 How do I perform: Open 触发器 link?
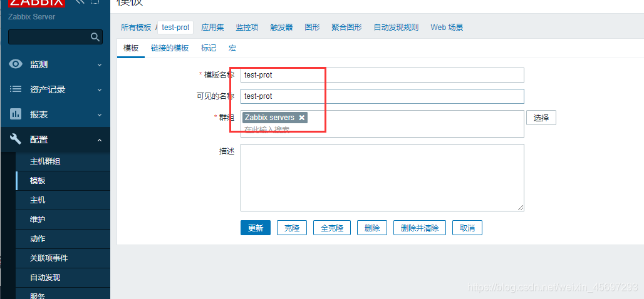click(282, 28)
